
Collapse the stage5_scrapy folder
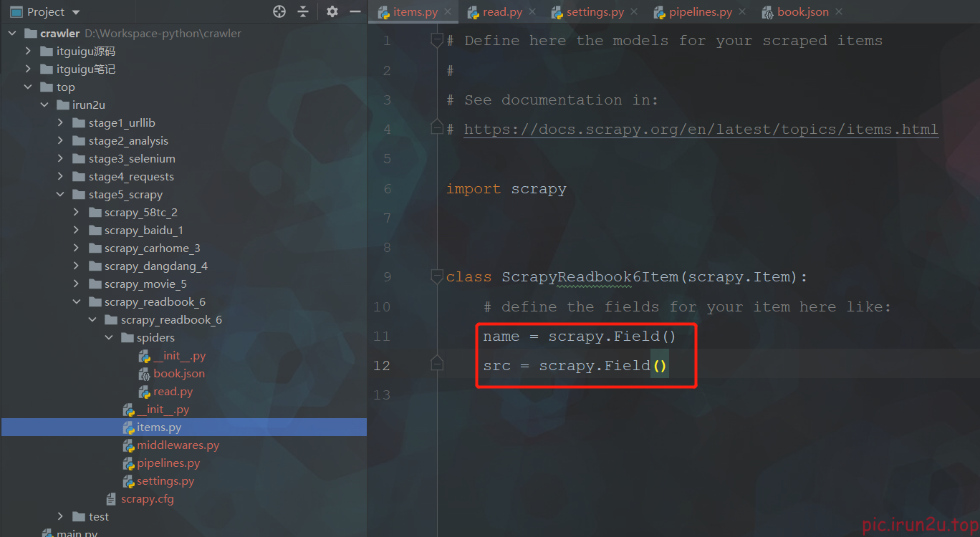(x=60, y=194)
